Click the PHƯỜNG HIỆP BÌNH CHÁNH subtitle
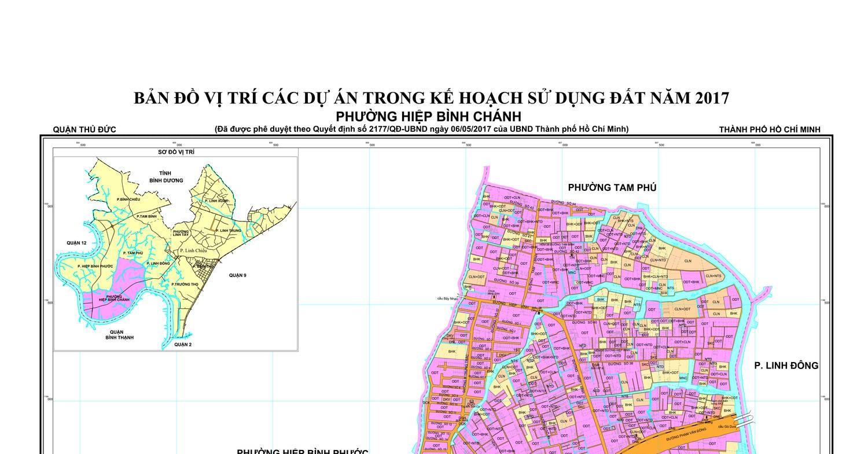Viewport: 868px width, 454px height. click(428, 117)
